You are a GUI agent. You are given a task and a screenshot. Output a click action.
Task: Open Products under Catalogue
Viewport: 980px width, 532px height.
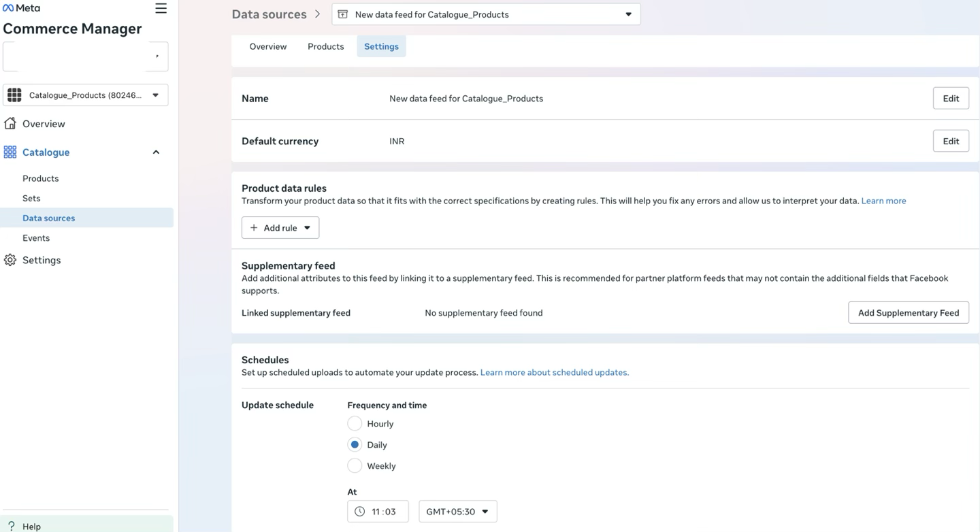click(41, 178)
